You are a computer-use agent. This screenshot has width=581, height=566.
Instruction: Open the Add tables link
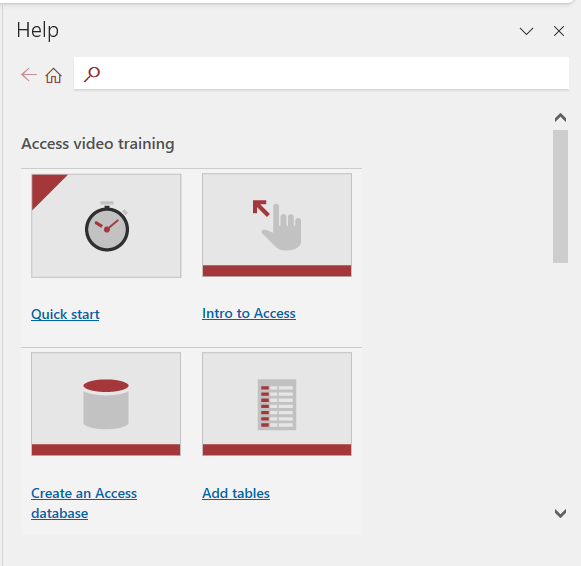[236, 493]
